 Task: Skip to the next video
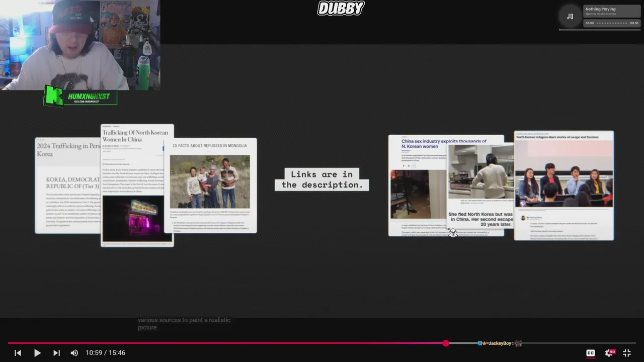click(56, 353)
